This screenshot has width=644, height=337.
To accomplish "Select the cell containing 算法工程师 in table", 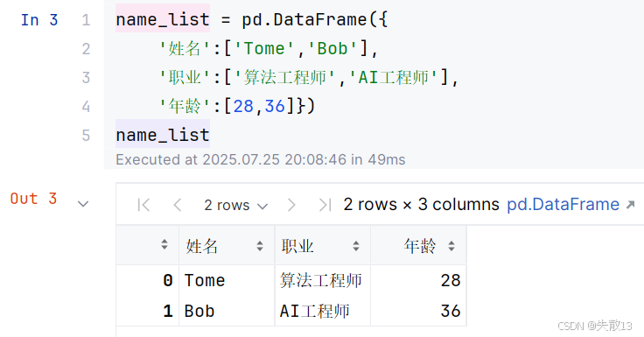I will (323, 281).
